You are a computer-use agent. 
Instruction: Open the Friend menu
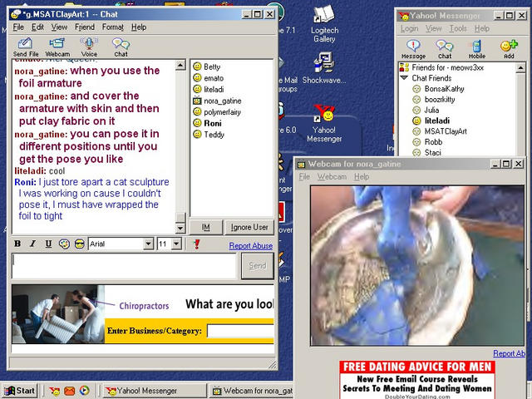[85, 27]
